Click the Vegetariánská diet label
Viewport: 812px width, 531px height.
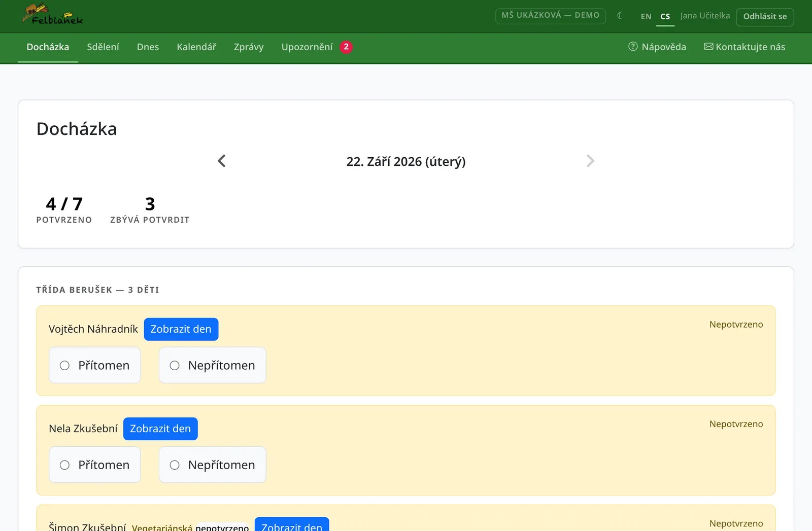click(162, 527)
